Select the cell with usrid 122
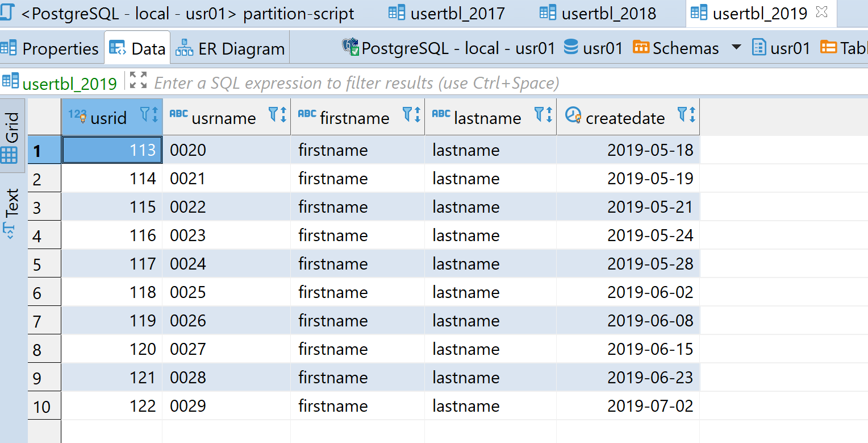This screenshot has height=443, width=868. pos(112,406)
